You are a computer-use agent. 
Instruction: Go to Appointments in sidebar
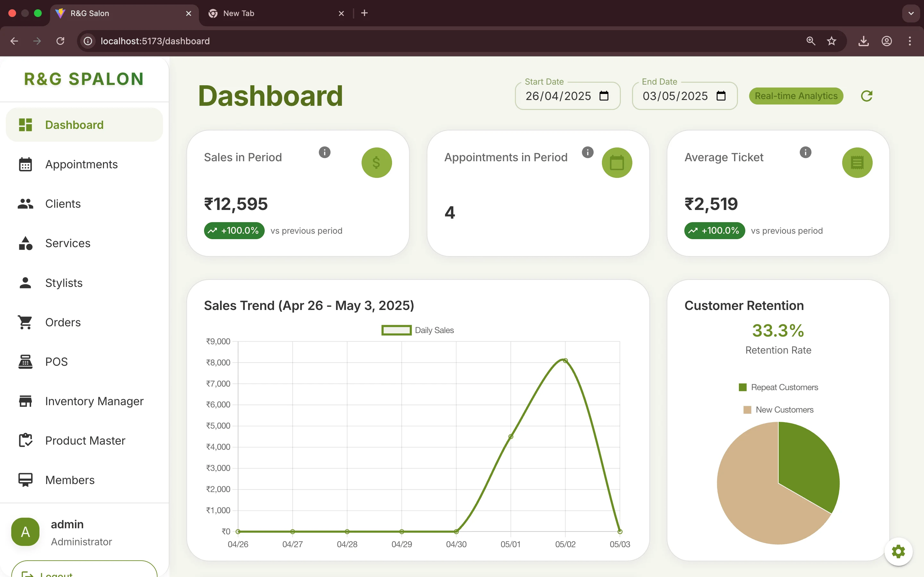(x=81, y=164)
